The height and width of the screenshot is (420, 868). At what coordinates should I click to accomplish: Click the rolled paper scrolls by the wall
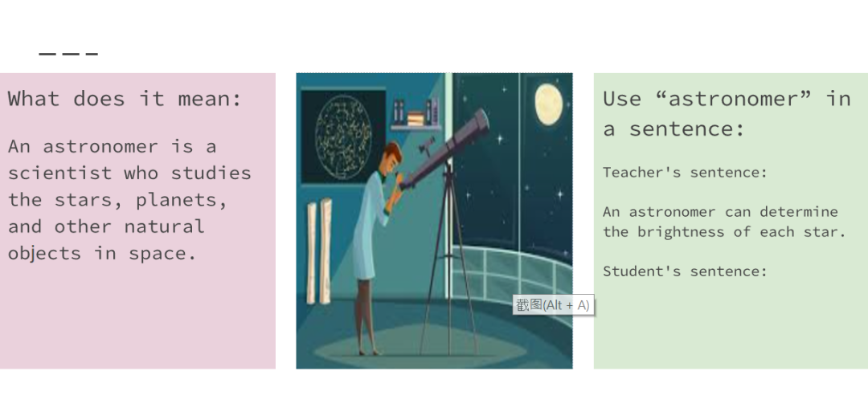[319, 251]
